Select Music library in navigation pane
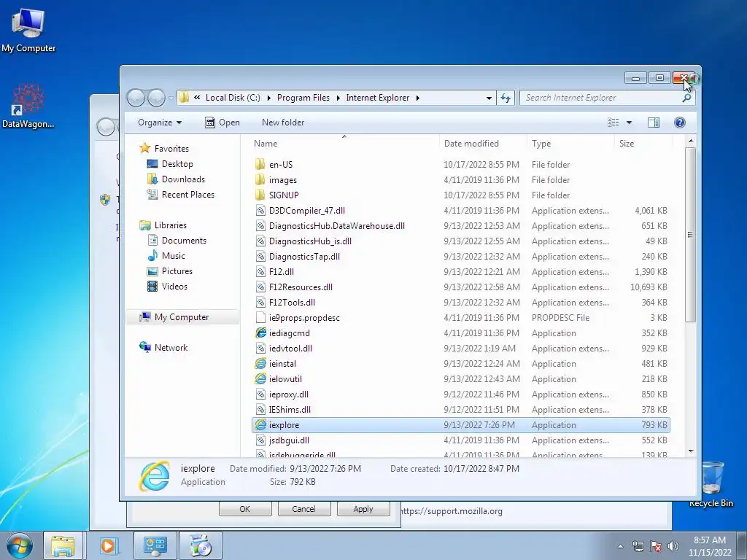 (x=166, y=256)
